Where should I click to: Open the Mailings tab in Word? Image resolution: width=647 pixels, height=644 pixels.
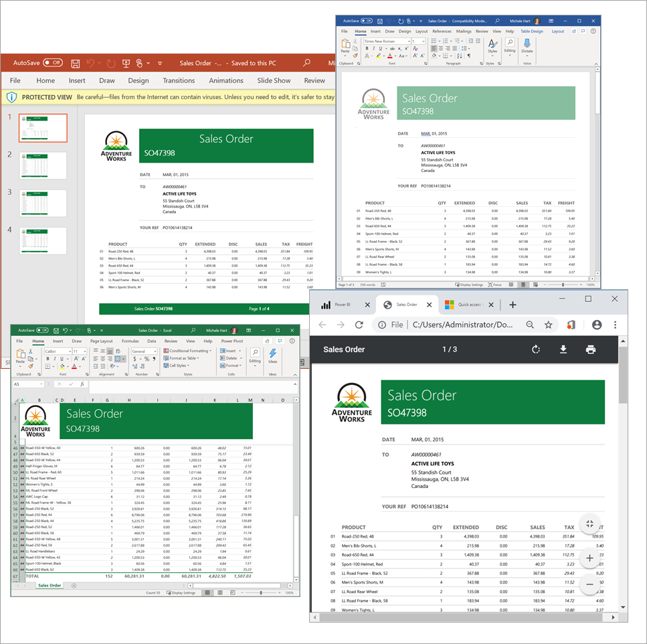tap(464, 31)
